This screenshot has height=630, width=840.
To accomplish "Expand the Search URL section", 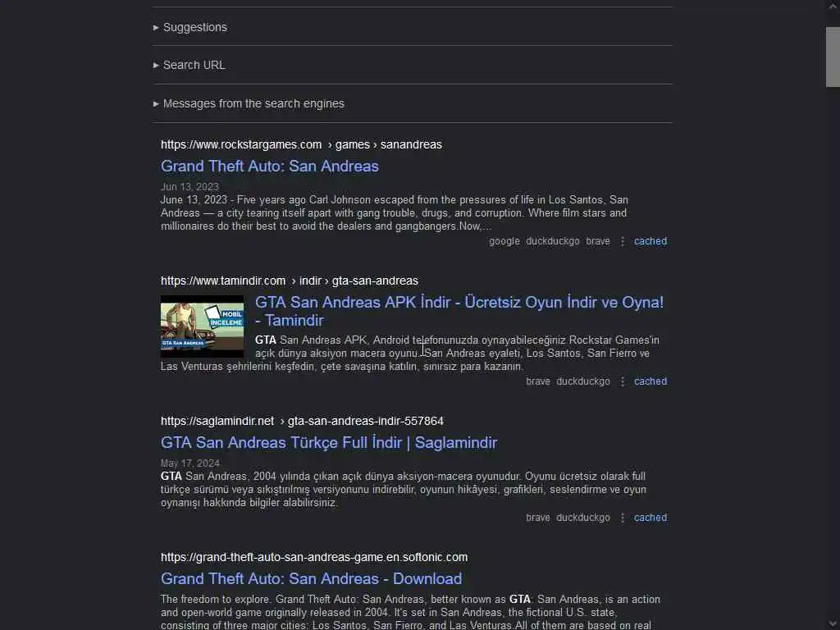I will point(189,66).
